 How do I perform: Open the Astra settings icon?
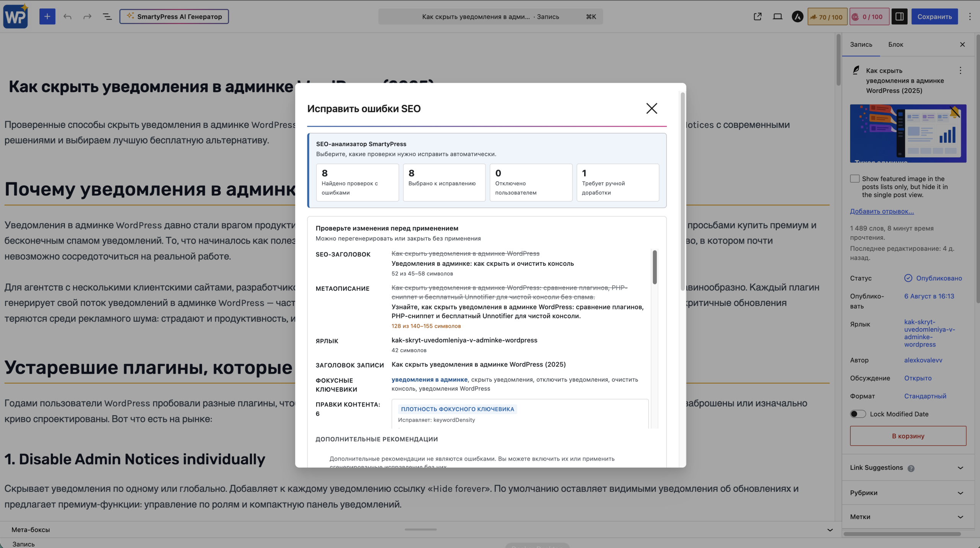pyautogui.click(x=797, y=16)
